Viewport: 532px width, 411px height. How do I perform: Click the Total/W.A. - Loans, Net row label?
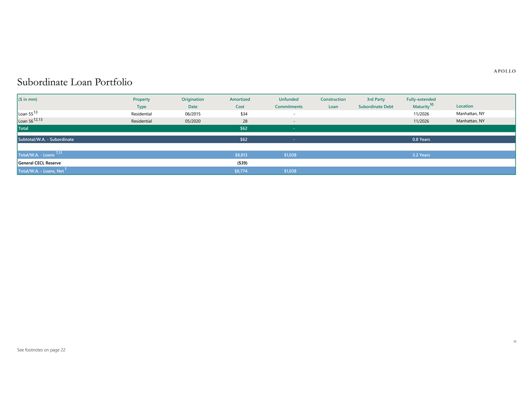point(42,171)
